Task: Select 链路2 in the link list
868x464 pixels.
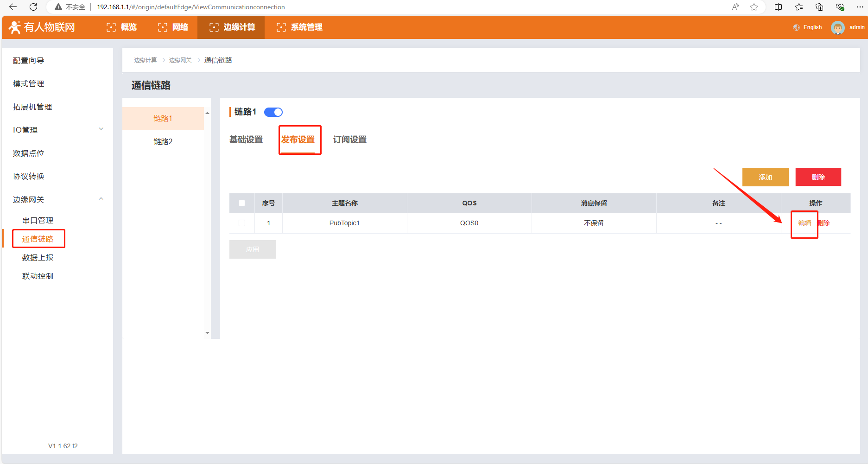Action: click(163, 141)
